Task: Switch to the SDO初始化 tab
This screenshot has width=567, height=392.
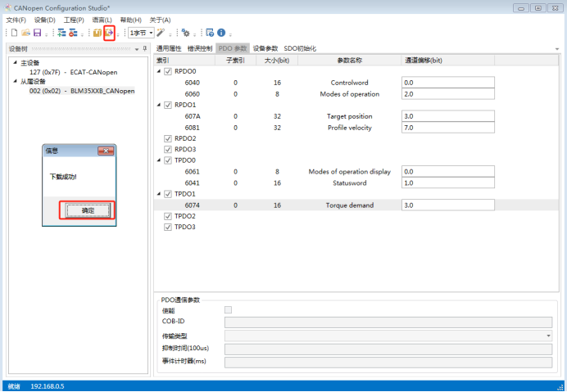Action: [x=300, y=48]
